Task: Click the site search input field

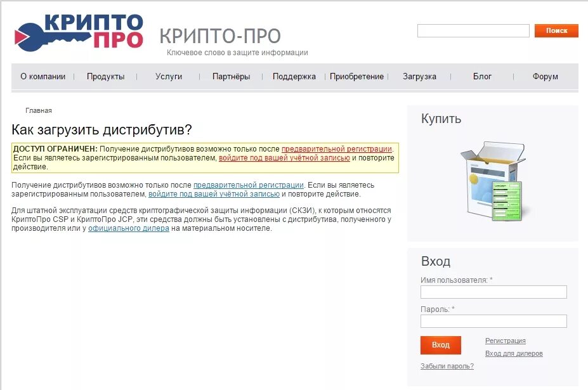Action: 473,30
